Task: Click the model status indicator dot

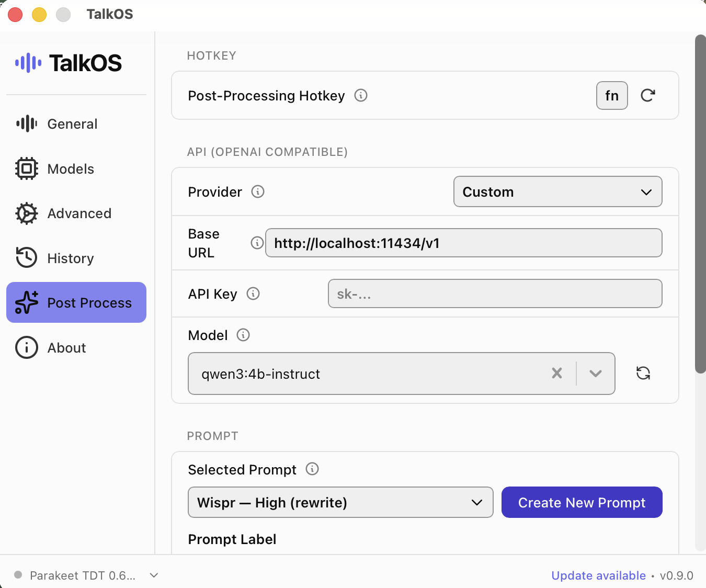Action: coord(18,575)
